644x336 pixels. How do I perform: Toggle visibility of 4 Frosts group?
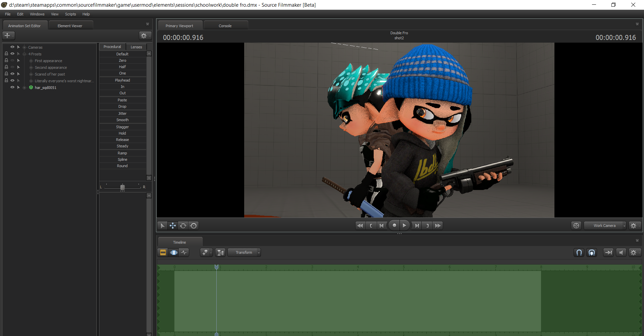coord(12,54)
